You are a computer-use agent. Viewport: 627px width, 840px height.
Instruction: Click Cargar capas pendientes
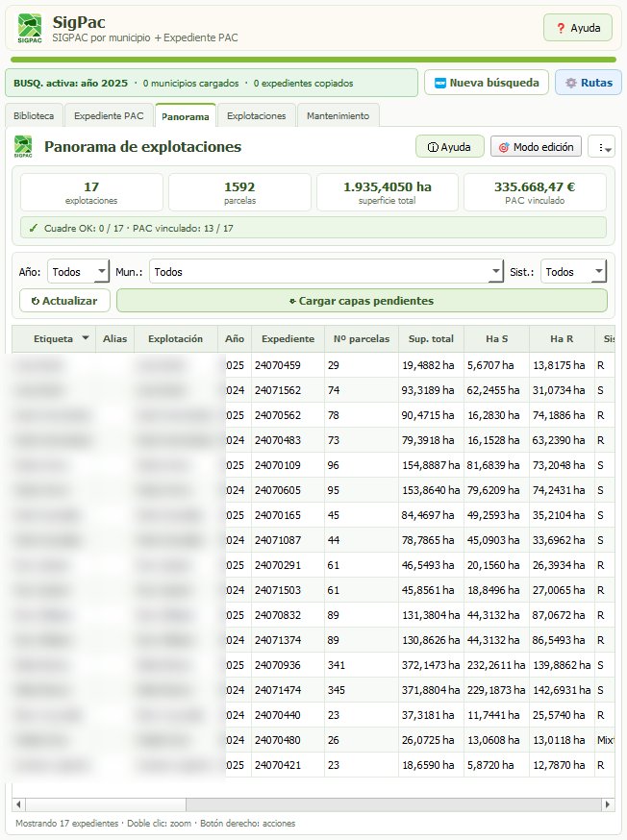click(x=362, y=301)
